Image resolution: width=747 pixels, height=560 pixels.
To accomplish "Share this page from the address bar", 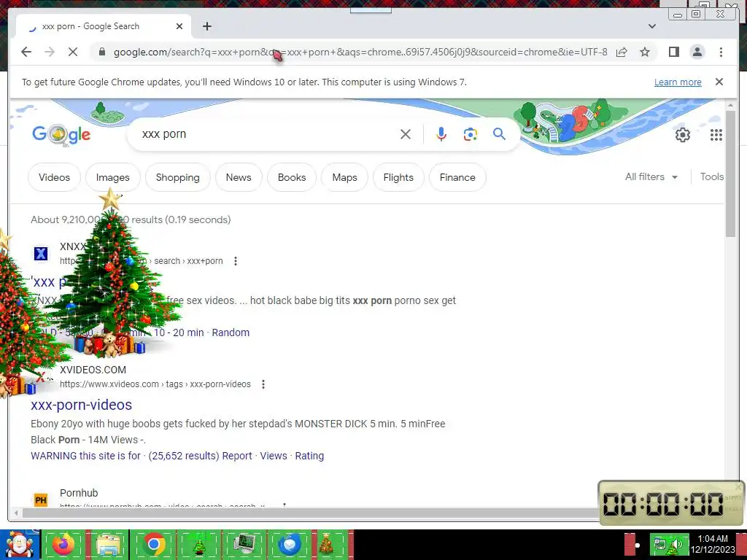I will click(x=622, y=52).
